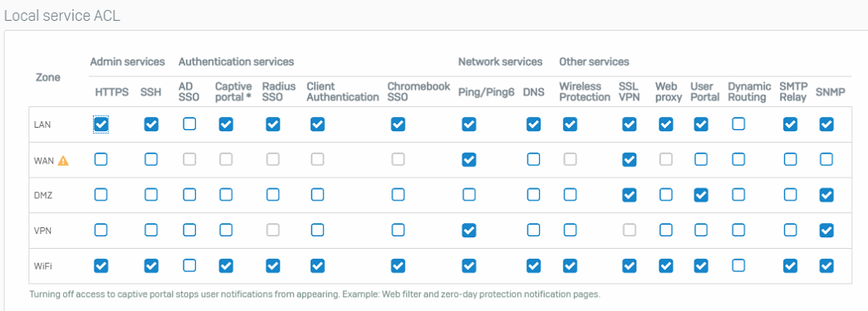Enable Wireless Protection for the VPN zone

click(x=570, y=231)
